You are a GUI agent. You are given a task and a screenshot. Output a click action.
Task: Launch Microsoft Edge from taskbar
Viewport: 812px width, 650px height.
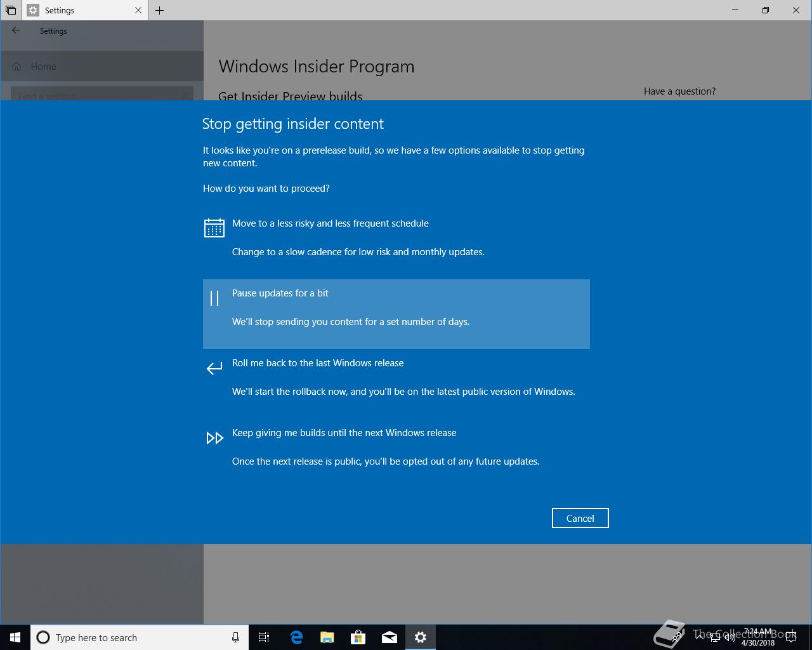coord(296,637)
